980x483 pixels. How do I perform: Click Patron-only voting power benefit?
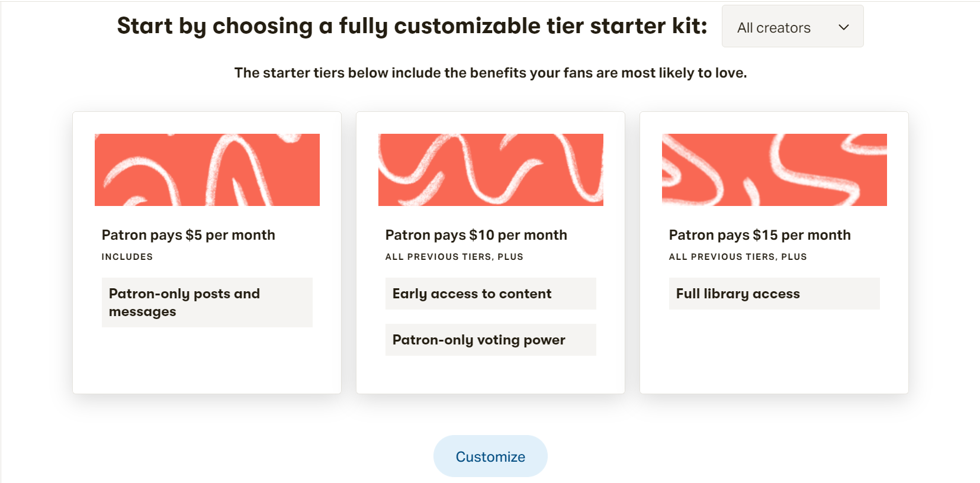pos(491,340)
